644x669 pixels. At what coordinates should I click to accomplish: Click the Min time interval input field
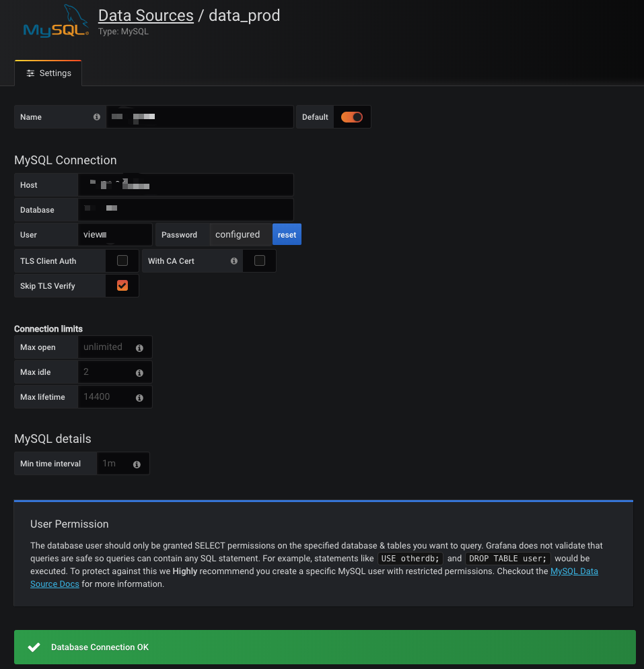(123, 463)
